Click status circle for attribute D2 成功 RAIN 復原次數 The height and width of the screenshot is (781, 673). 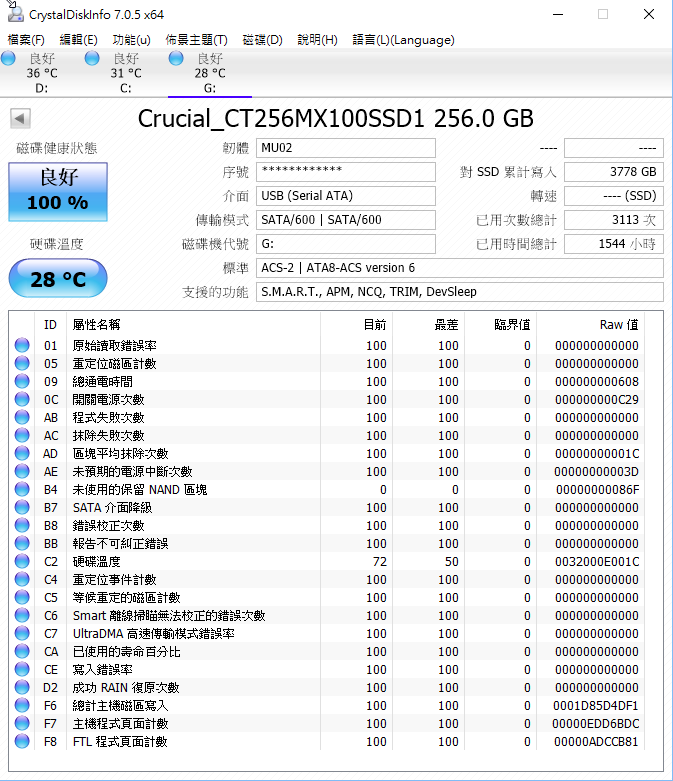(x=22, y=687)
